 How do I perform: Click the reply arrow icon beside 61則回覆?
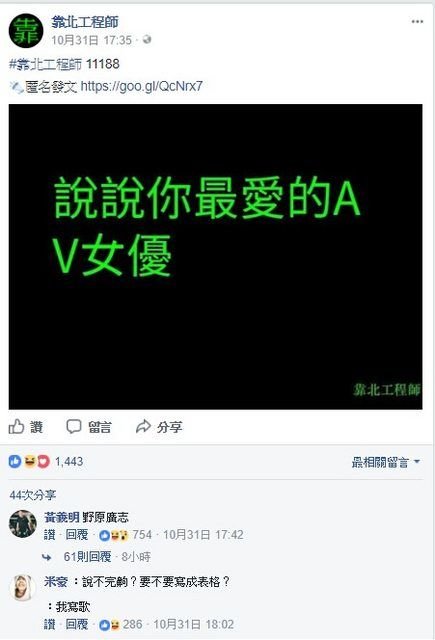(47, 557)
